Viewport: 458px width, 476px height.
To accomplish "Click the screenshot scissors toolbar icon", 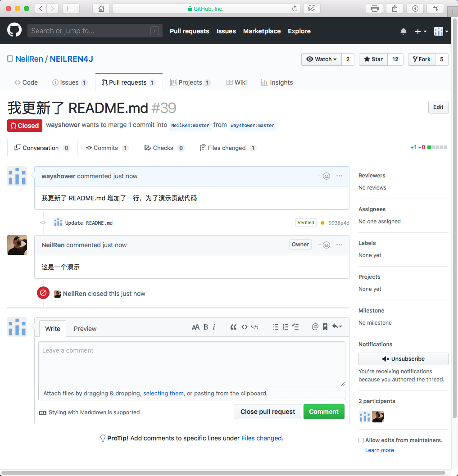I will (x=312, y=9).
